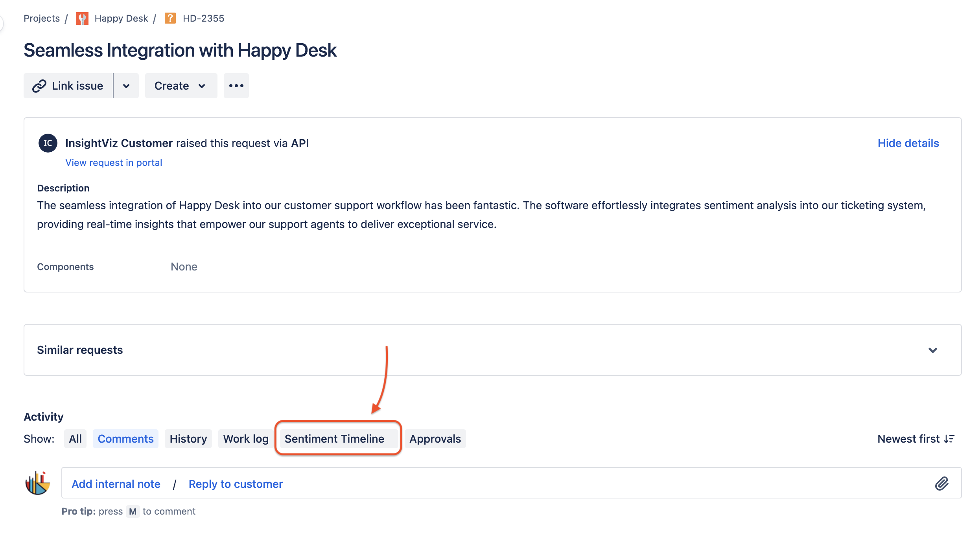
Task: Open the Link issue dropdown arrow
Action: (126, 86)
